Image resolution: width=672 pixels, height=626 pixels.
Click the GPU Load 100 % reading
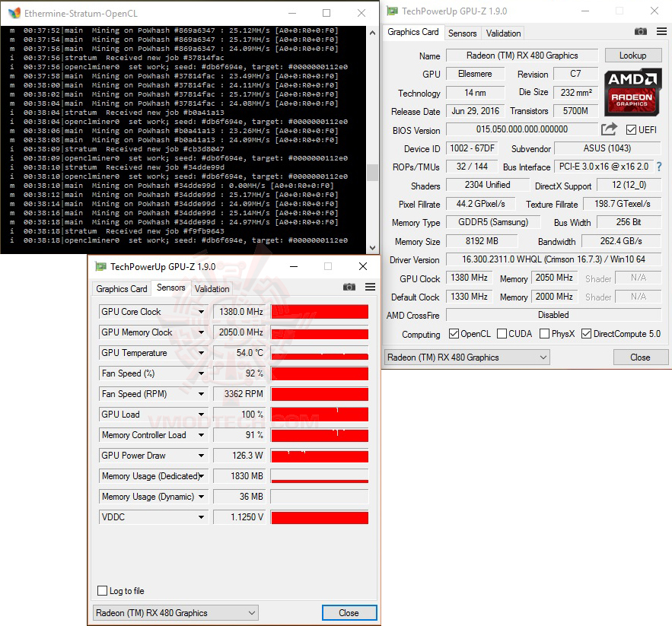coord(239,415)
